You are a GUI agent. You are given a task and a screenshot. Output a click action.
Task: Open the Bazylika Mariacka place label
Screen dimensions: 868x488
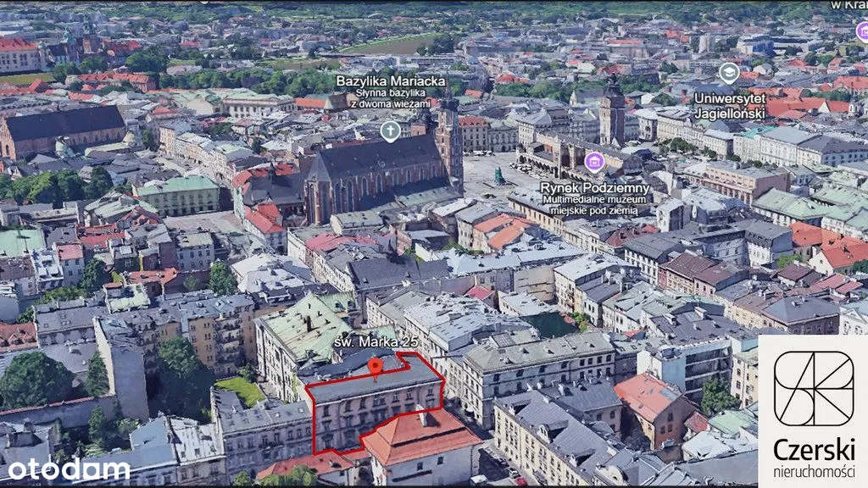coord(391,81)
